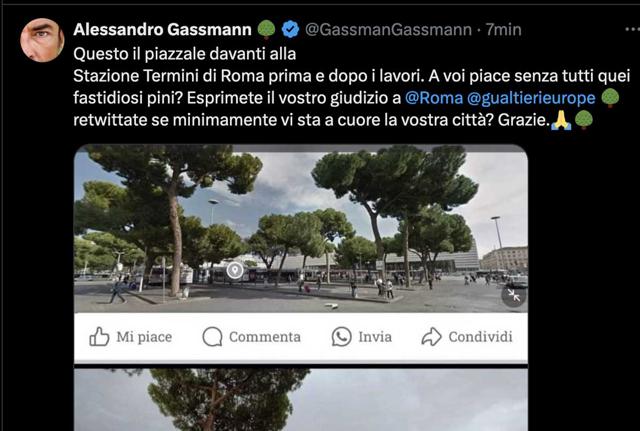The height and width of the screenshot is (431, 640).
Task: Click the Commenta speech bubble icon
Action: [212, 337]
